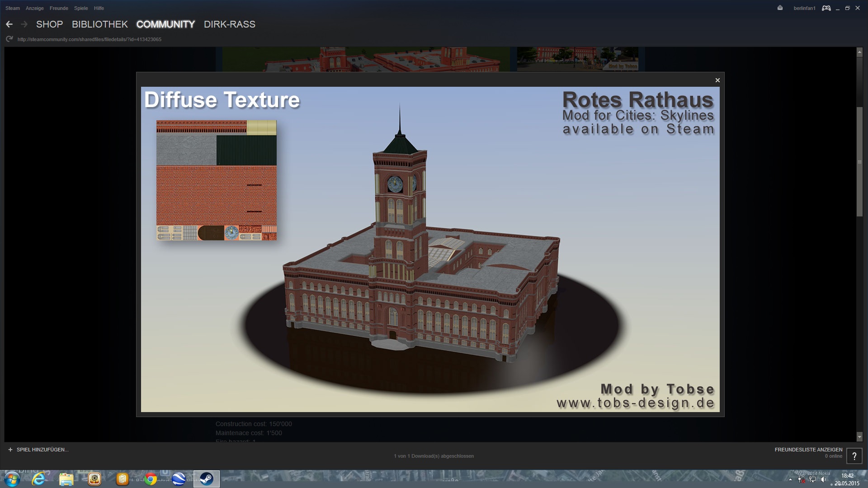Close the screenshot lightbox with the X

717,80
